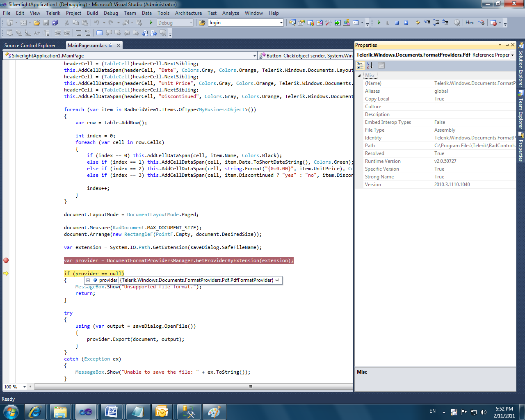Toggle Hex display in debug toolbar

click(x=470, y=23)
